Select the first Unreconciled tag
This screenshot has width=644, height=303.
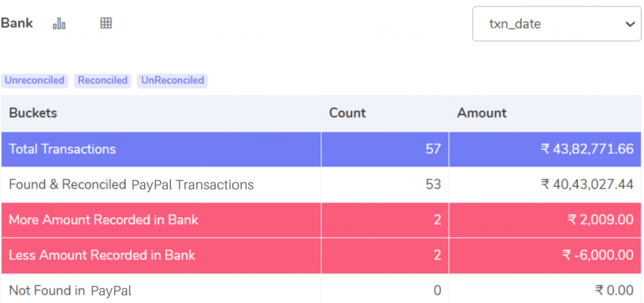click(35, 80)
